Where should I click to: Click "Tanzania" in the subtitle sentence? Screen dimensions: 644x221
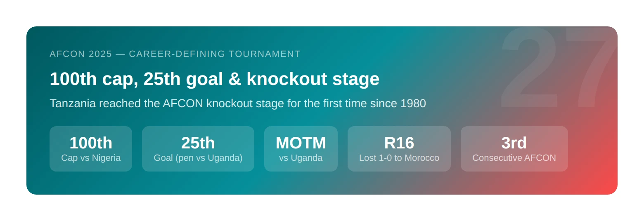coord(73,103)
